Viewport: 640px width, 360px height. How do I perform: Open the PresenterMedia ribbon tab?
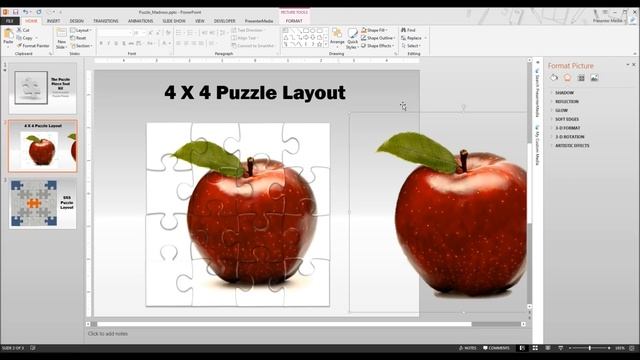click(x=259, y=21)
